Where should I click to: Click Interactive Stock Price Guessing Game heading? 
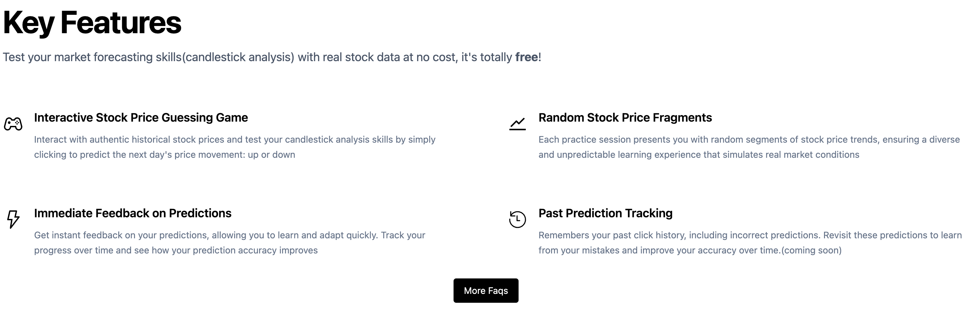point(141,118)
